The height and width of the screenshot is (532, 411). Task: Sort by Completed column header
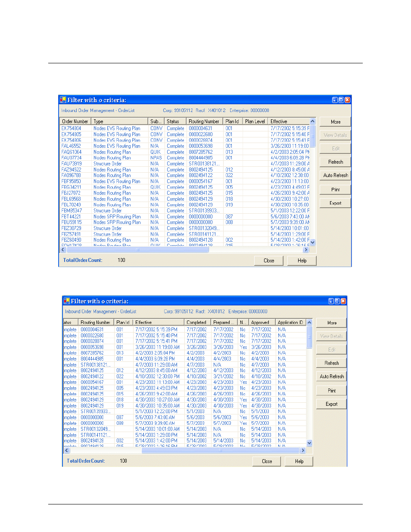pos(197,322)
